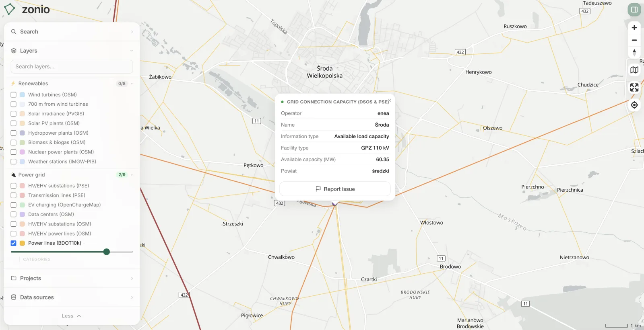Enable the Weather stations (IMGW-PIB) layer
The width and height of the screenshot is (644, 330).
(x=14, y=162)
